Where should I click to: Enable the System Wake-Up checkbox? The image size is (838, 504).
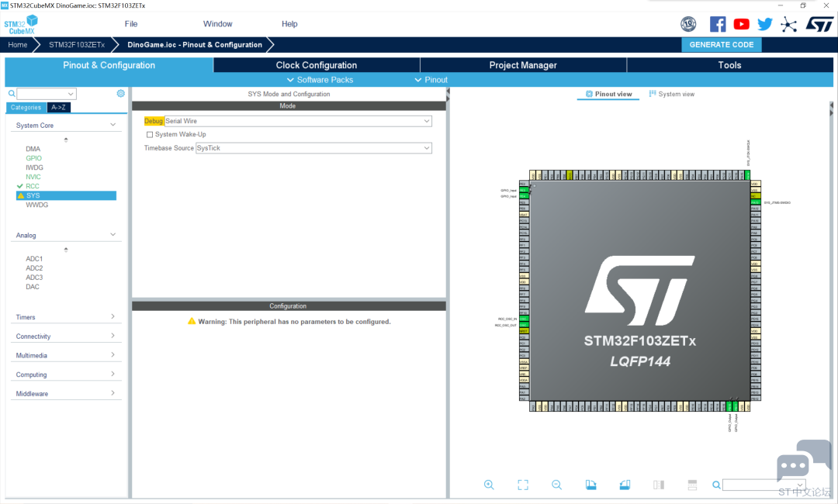[150, 135]
